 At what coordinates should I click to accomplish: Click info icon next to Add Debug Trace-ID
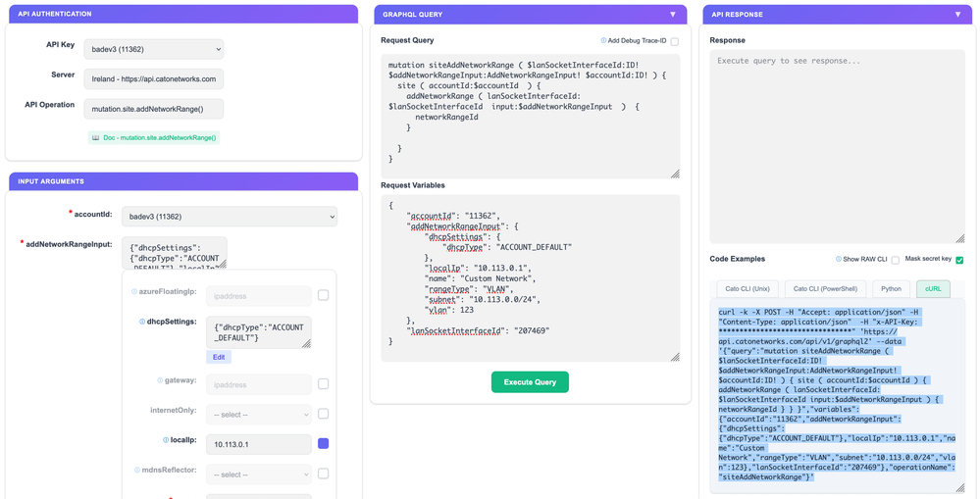tap(603, 41)
